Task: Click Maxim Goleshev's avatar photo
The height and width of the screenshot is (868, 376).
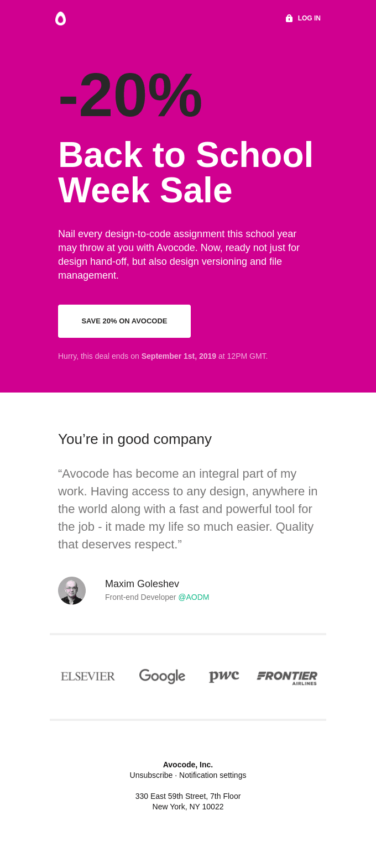Action: tap(72, 590)
